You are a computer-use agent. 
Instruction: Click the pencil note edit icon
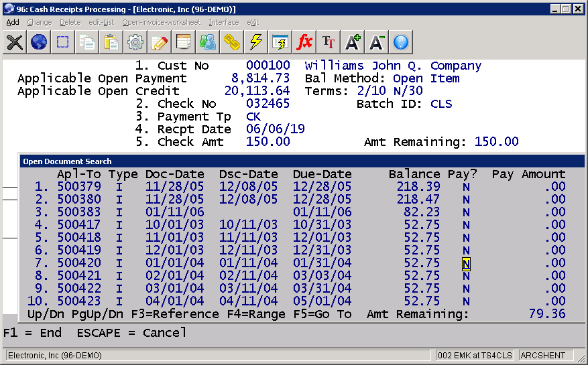160,42
